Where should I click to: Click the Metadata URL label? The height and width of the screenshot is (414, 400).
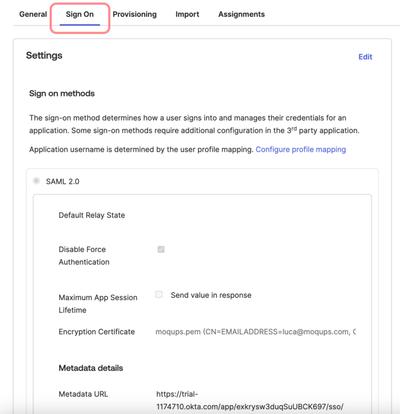pos(83,394)
